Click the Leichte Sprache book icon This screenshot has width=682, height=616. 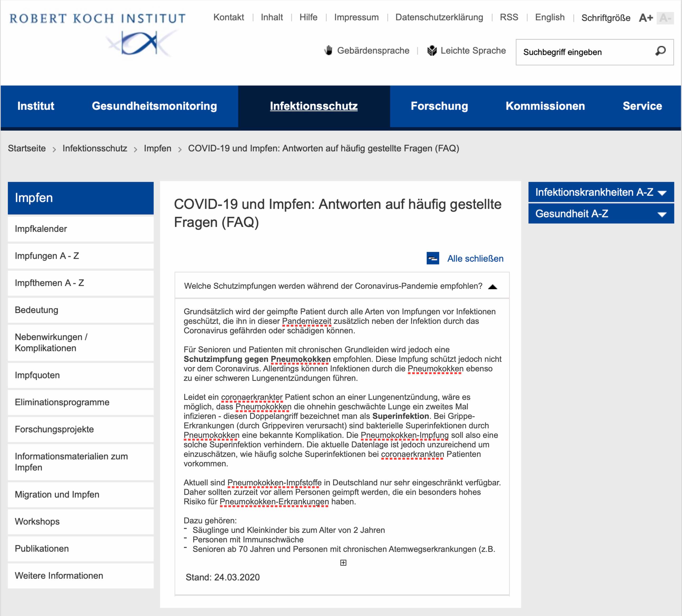[x=432, y=51]
